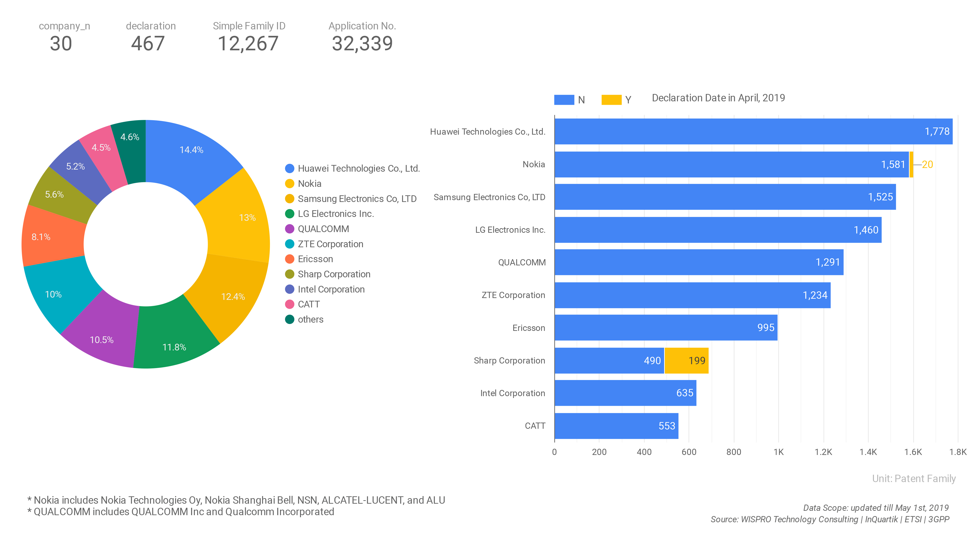This screenshot has width=980, height=551.
Task: Click the QUALCOMM includes footnote text
Action: (x=181, y=512)
